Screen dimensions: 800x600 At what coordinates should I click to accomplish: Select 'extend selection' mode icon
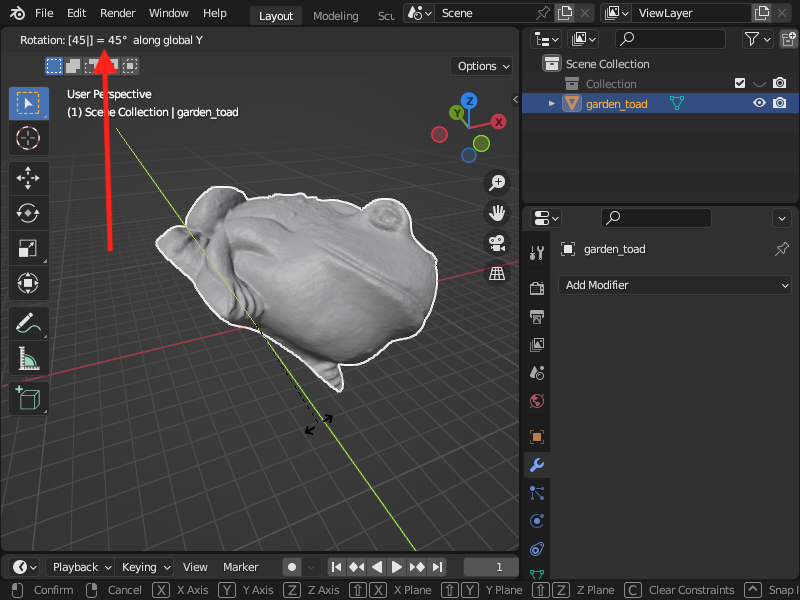(x=73, y=66)
